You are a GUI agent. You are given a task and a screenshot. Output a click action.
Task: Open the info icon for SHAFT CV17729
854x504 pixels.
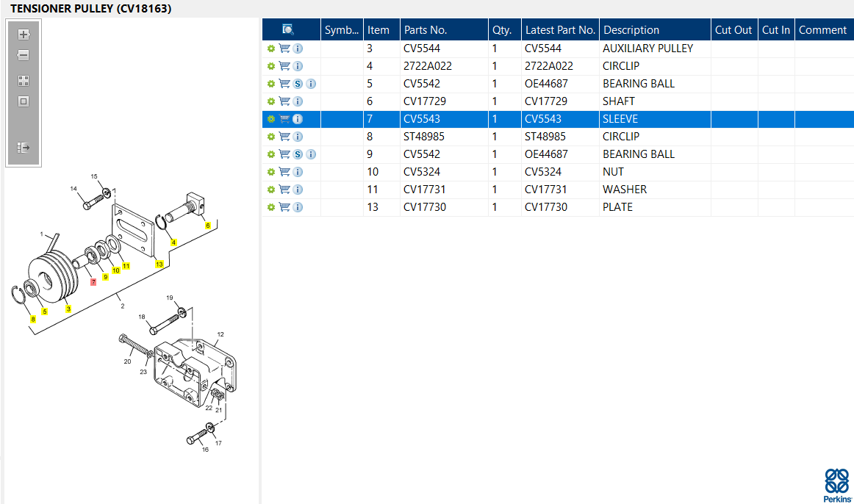298,101
